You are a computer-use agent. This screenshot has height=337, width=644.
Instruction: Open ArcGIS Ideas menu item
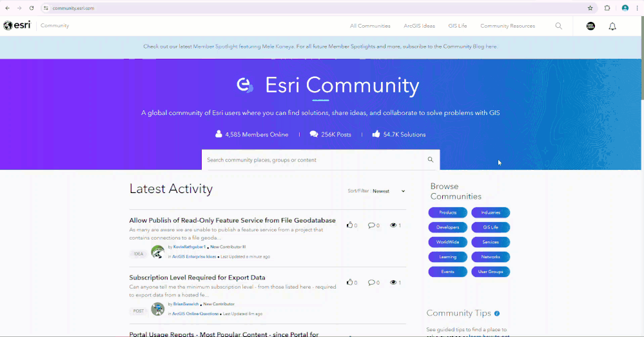tap(419, 26)
